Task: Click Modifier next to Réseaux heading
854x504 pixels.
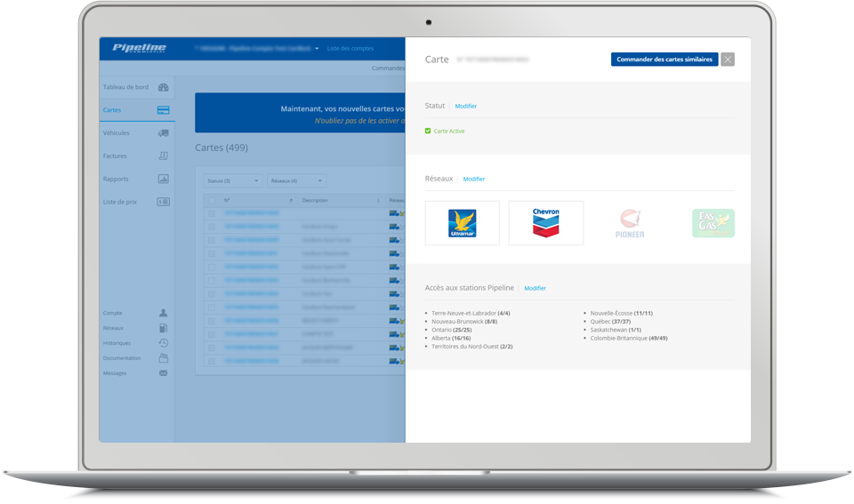Action: point(474,179)
